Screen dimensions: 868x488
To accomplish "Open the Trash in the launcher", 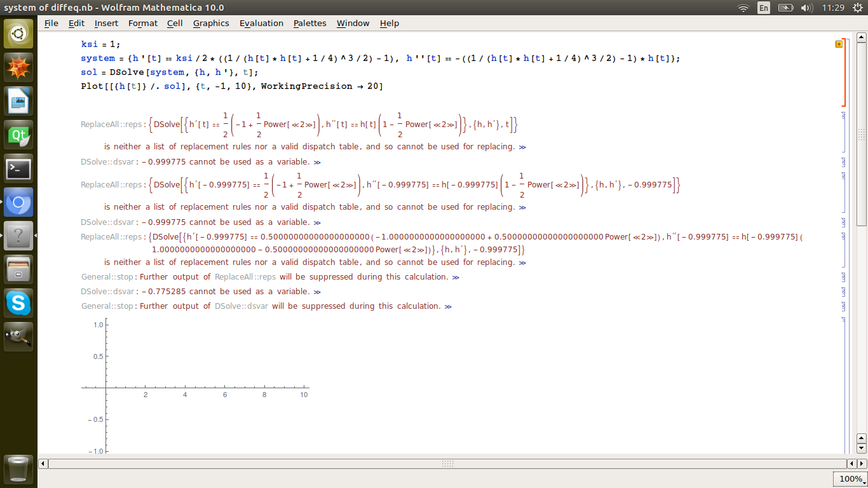I will [18, 470].
